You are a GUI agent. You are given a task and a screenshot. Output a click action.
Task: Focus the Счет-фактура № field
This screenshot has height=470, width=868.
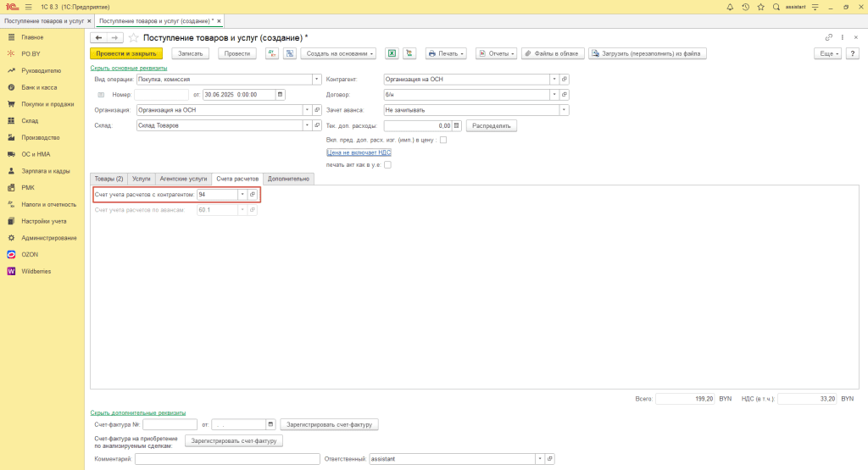[x=170, y=424]
